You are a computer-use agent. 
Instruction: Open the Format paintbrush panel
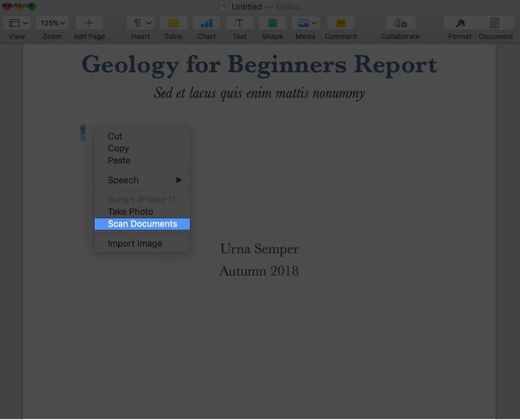460,23
